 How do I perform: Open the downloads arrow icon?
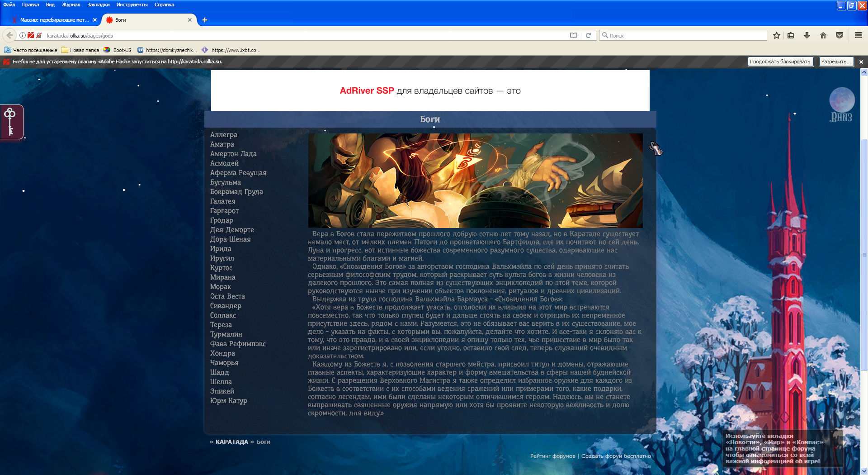[807, 35]
